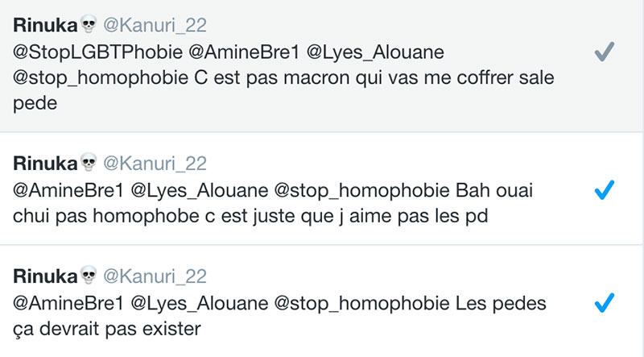Uncheck the blue checkmark on the second tweet
Image resolution: width=644 pixels, height=357 pixels.
click(x=604, y=190)
